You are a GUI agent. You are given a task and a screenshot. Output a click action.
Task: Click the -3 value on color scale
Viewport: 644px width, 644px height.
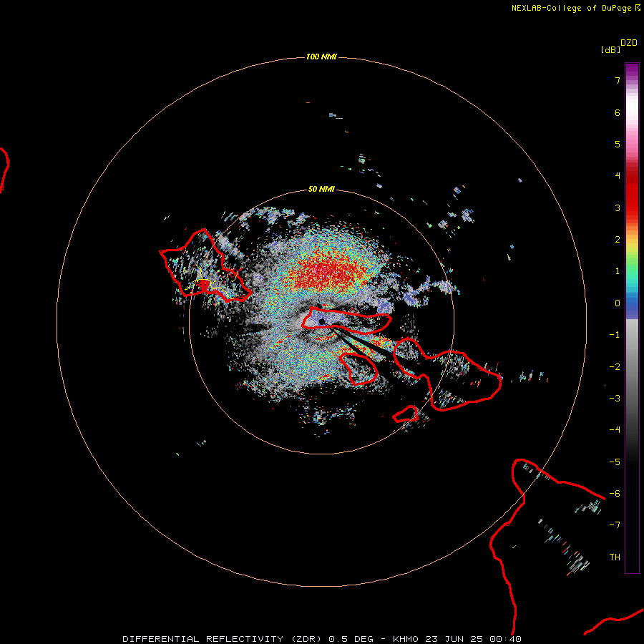coord(615,399)
